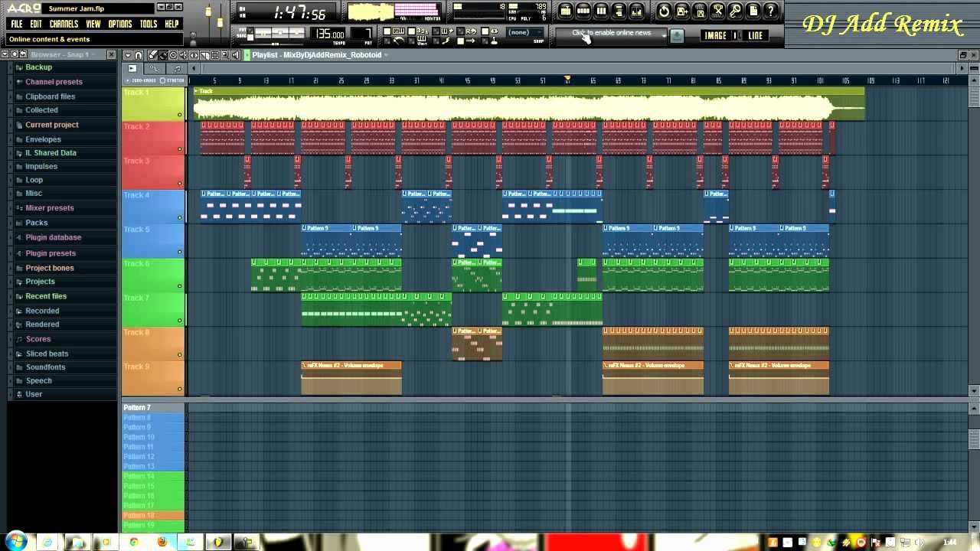Click 'Click to enable online news'

[x=612, y=33]
